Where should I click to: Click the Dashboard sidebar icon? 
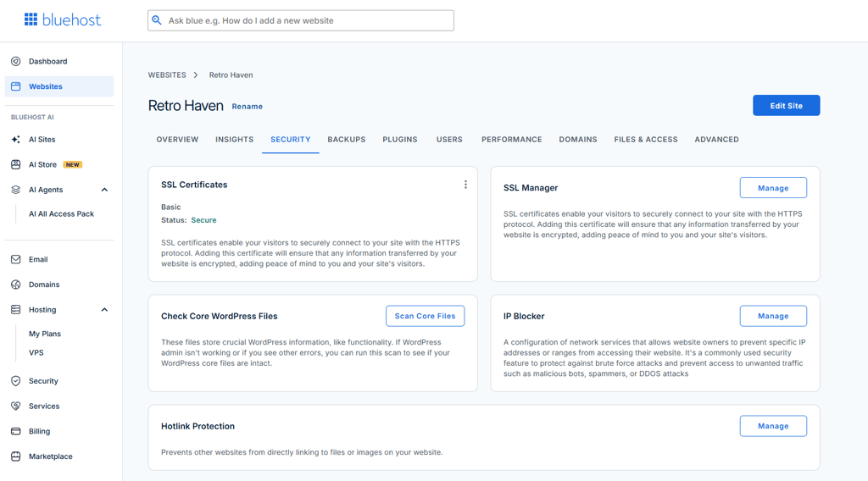tap(15, 61)
